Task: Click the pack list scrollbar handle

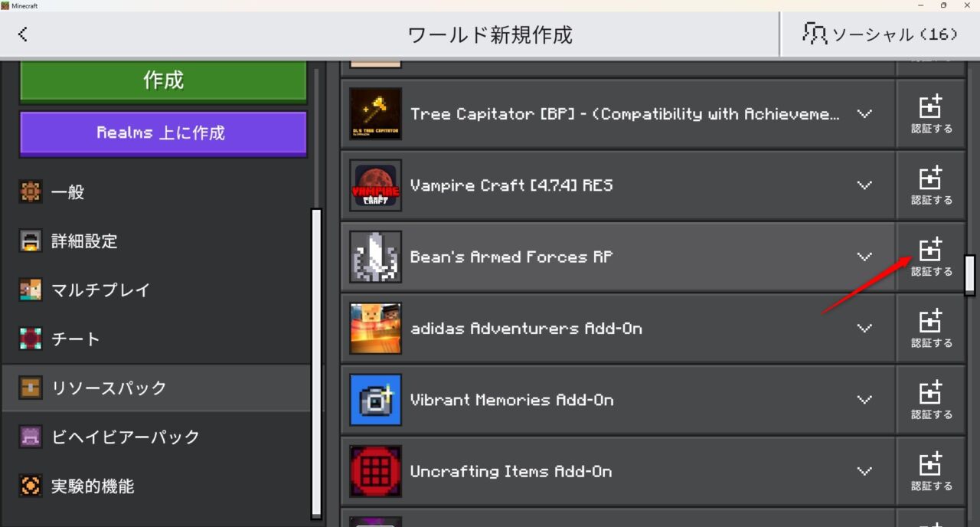Action: point(969,275)
